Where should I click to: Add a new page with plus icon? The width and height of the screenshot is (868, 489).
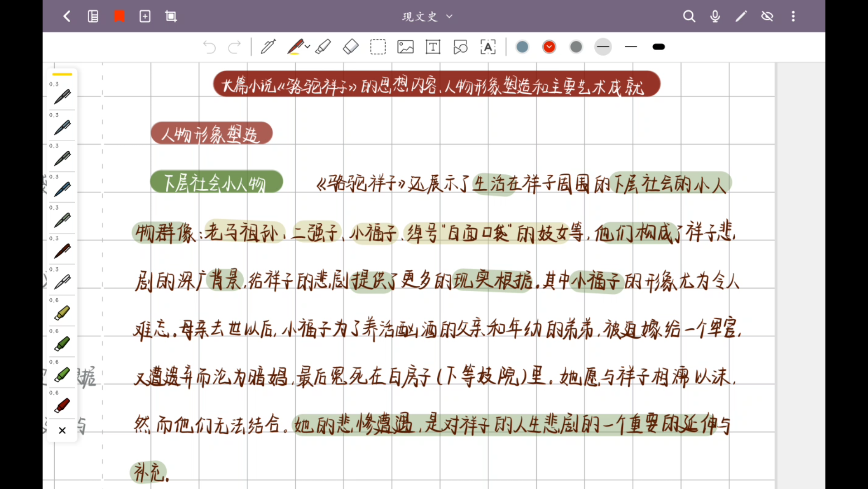145,17
